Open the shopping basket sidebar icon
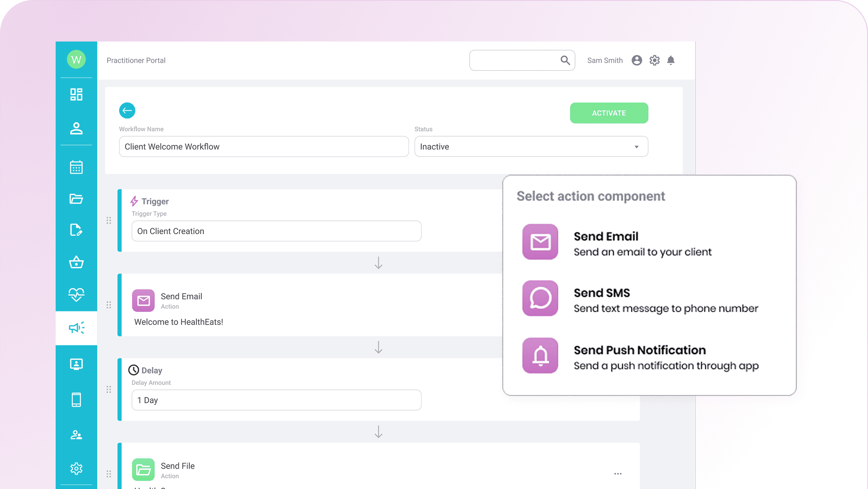Image resolution: width=868 pixels, height=489 pixels. coord(76,262)
